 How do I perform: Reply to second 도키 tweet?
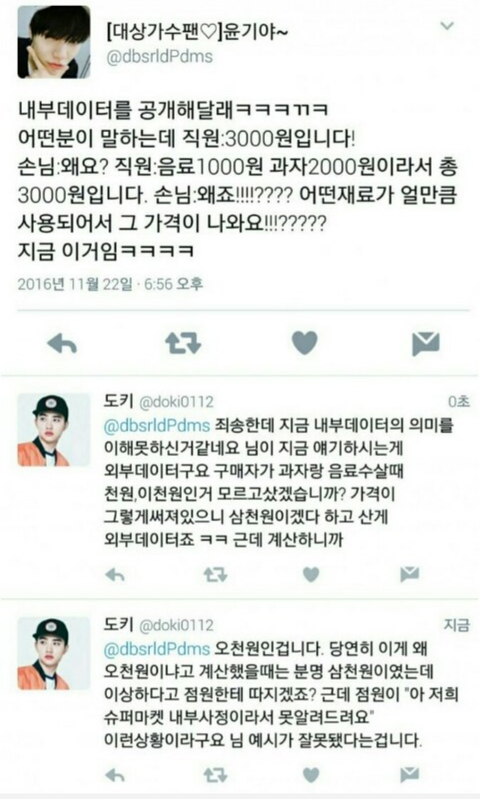[x=115, y=776]
